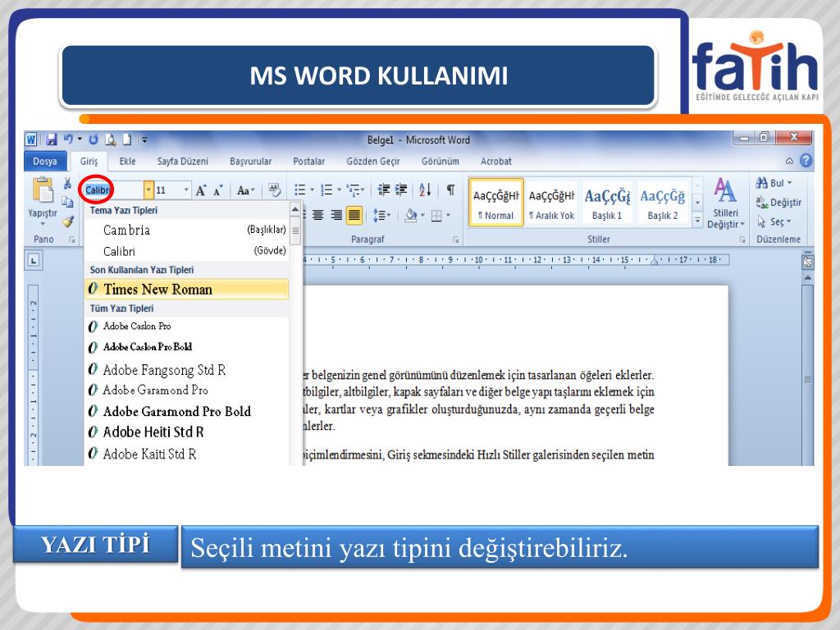Viewport: 840px width, 630px height.
Task: Apply a multilevel list
Action: 353,189
